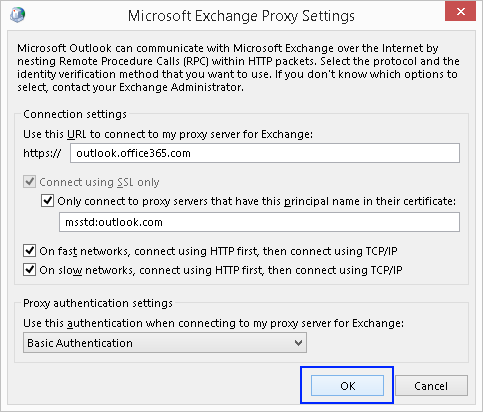483x412 pixels.
Task: Click the fast networks option label text
Action: (x=218, y=251)
